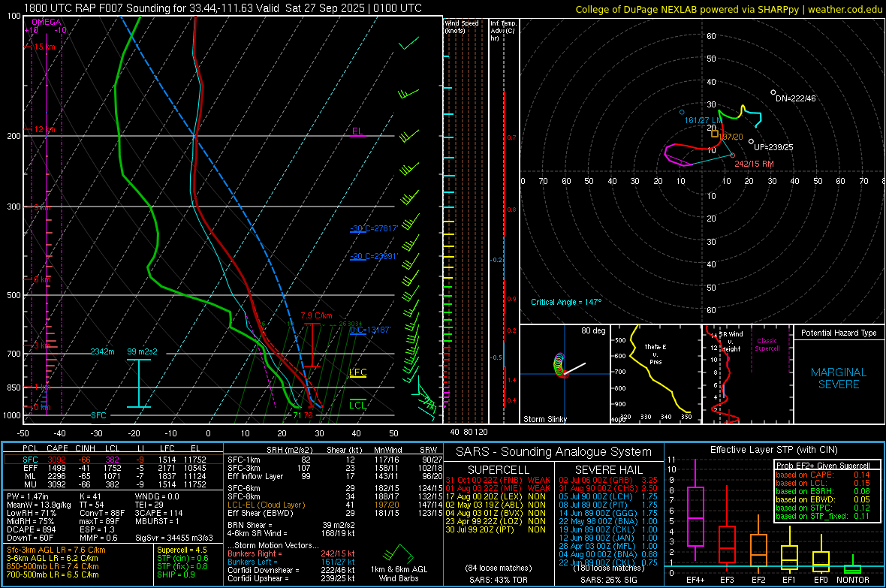This screenshot has width=886, height=588.
Task: Click the "SHIP = 0.9" parameter
Action: 176,574
